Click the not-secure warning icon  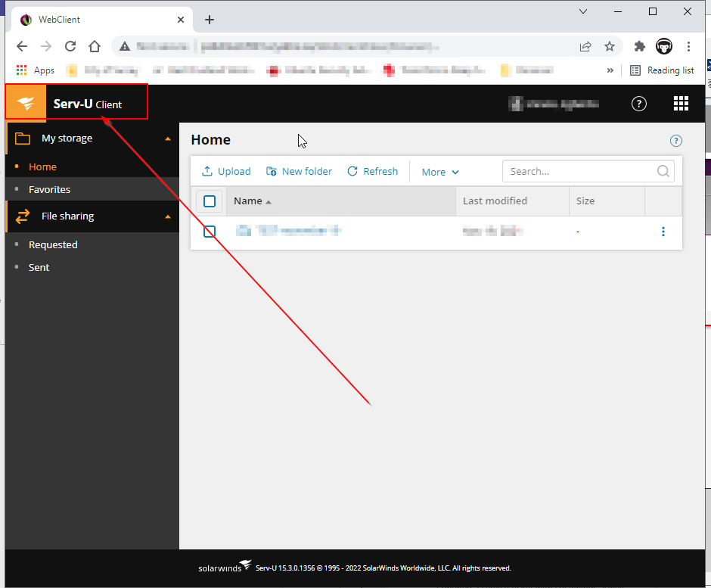125,46
